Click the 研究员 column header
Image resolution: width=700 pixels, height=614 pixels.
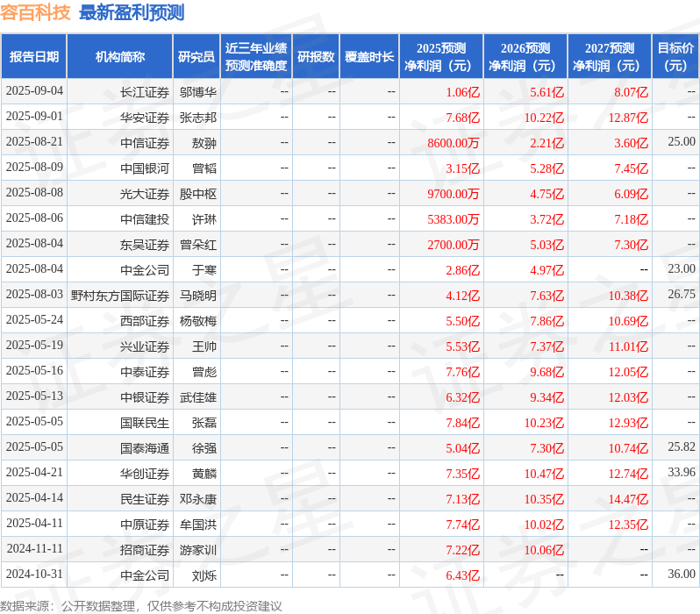(196, 57)
